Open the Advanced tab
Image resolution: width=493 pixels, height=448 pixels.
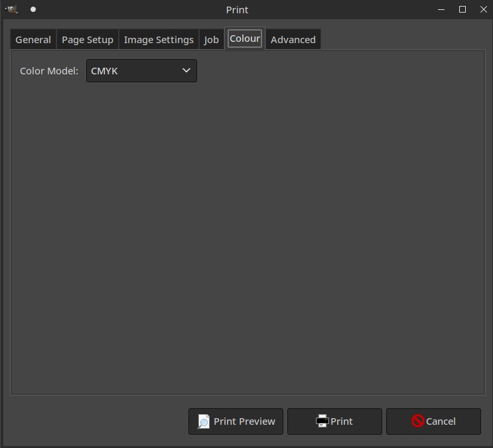(x=293, y=40)
